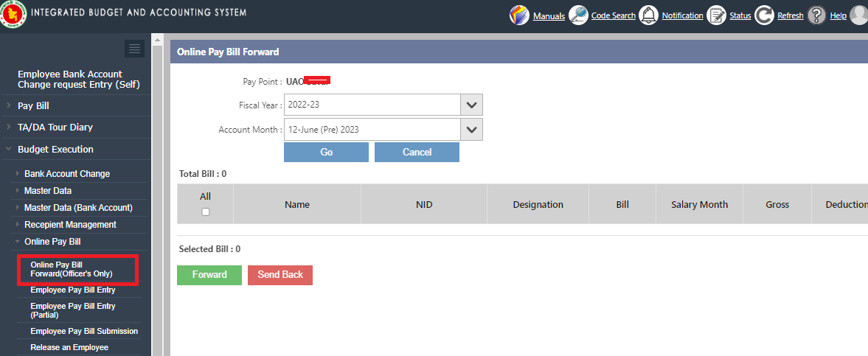Viewport: 868px width, 356px height.
Task: Click the Notification bell icon
Action: coord(648,15)
